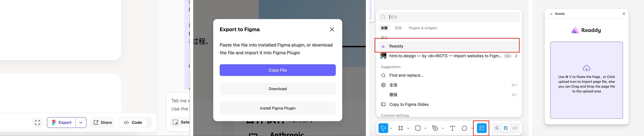Expand the html.to.design plugin submenu chevron

516,56
